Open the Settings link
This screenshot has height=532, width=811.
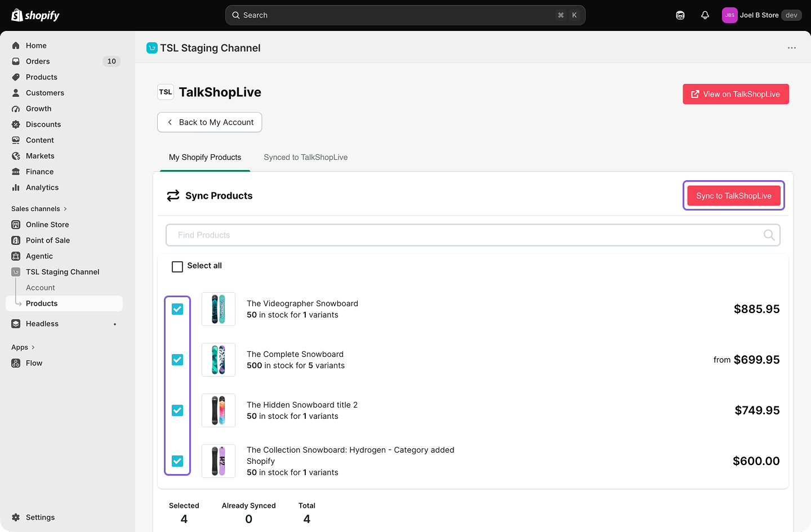(40, 517)
